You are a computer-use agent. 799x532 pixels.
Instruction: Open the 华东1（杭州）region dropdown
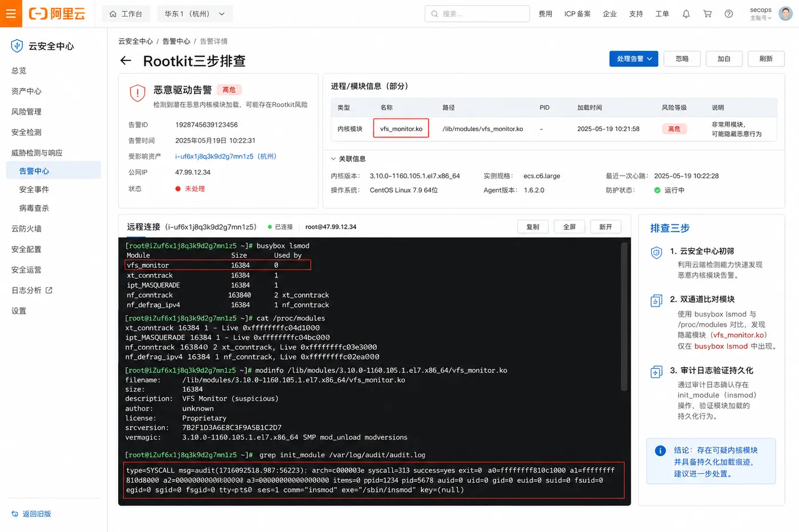pyautogui.click(x=195, y=14)
